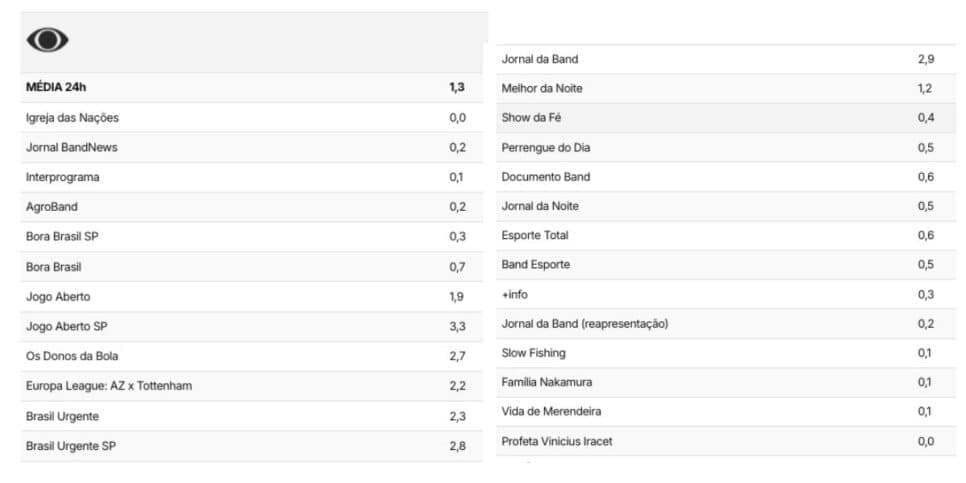966x483 pixels.
Task: Click the Igreja das Nações row
Action: click(252, 118)
